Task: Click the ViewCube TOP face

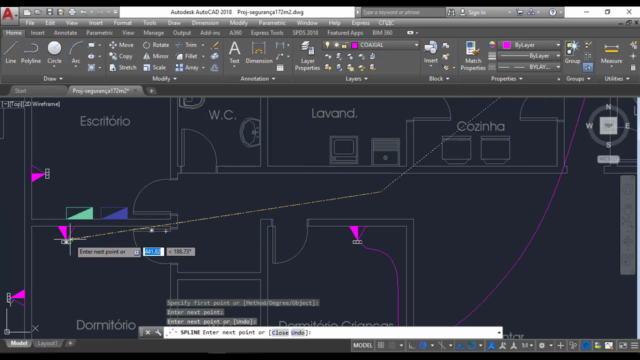Action: (x=608, y=126)
